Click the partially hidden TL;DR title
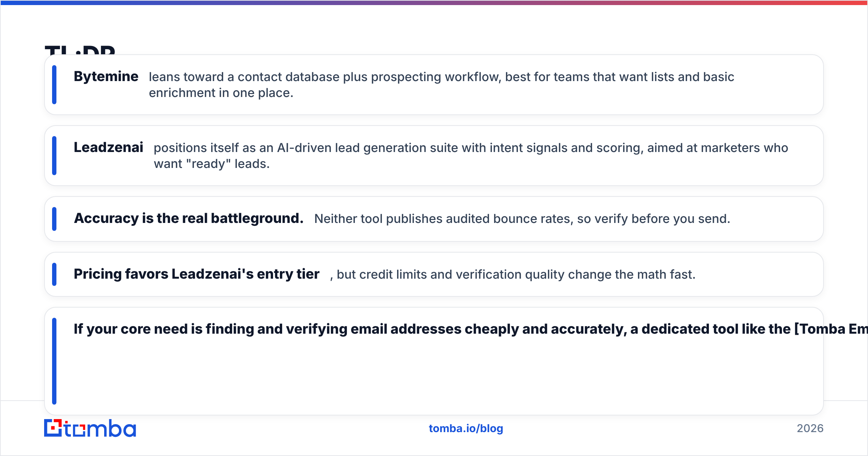 pos(80,50)
